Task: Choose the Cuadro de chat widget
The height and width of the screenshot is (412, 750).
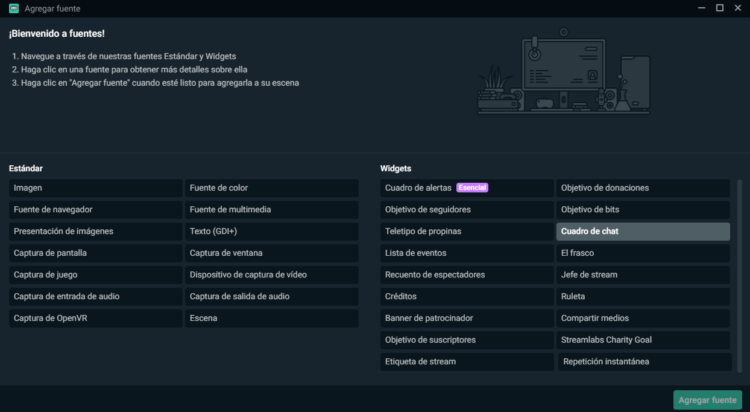Action: click(643, 231)
